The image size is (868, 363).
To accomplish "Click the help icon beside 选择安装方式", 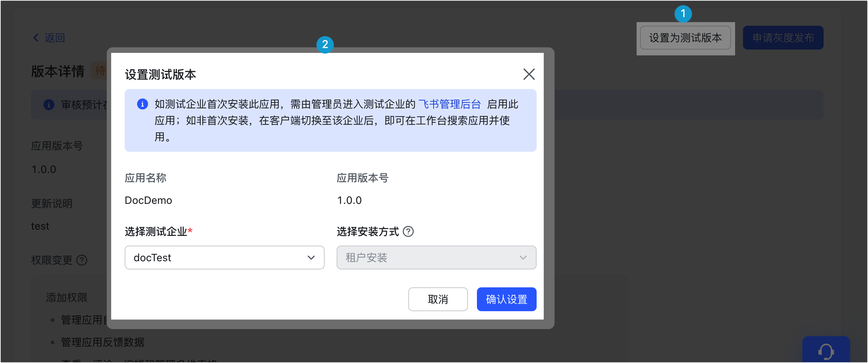I will coord(409,232).
